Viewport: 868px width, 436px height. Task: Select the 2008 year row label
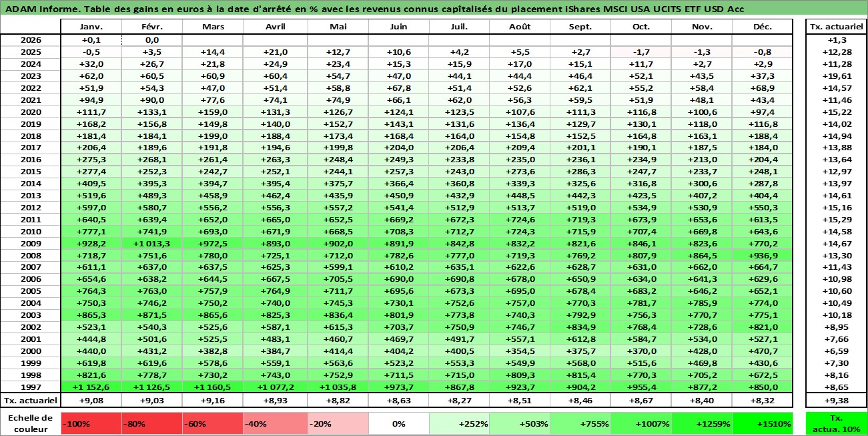click(31, 255)
